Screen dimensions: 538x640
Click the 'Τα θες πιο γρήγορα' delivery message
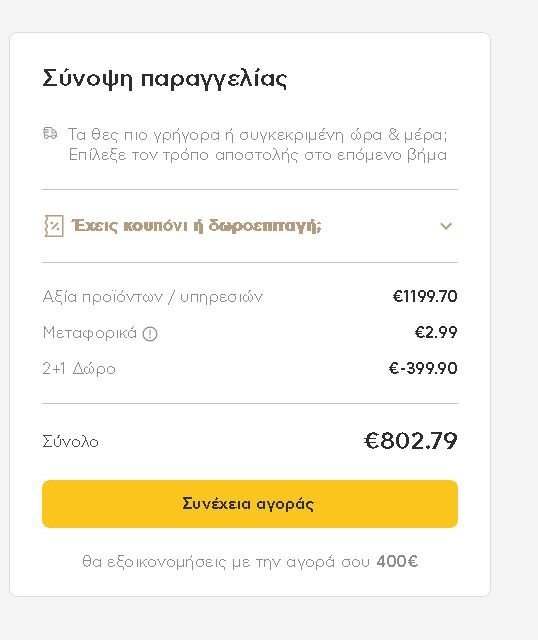(258, 134)
